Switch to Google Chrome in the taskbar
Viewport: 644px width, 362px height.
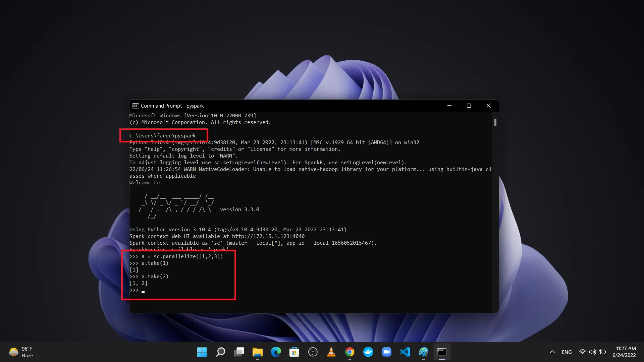click(x=350, y=352)
